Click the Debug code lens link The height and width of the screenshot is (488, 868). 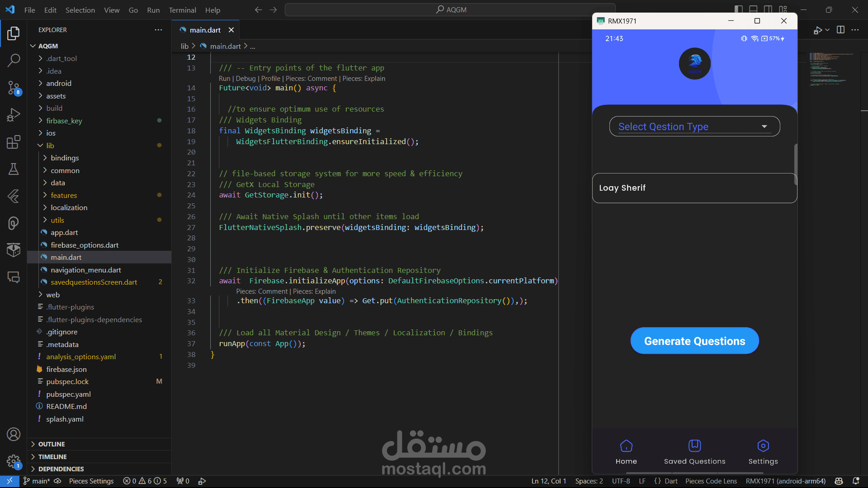click(245, 79)
